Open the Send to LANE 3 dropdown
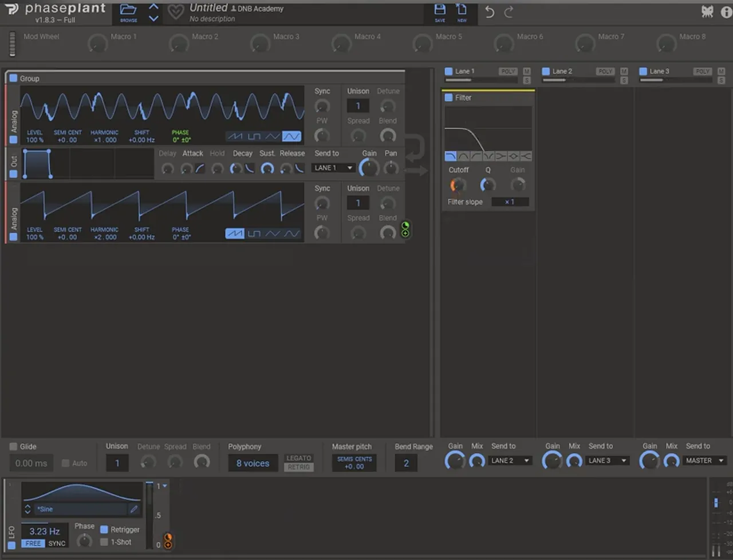 click(x=607, y=460)
